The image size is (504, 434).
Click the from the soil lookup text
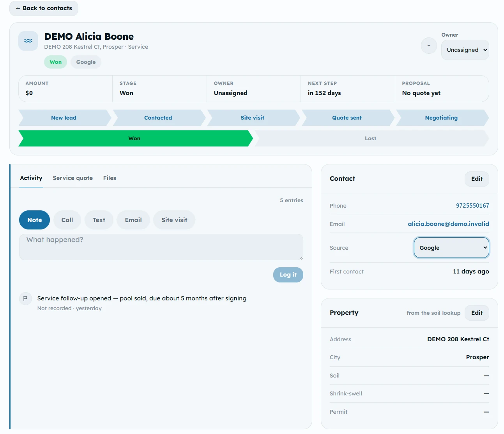point(433,313)
